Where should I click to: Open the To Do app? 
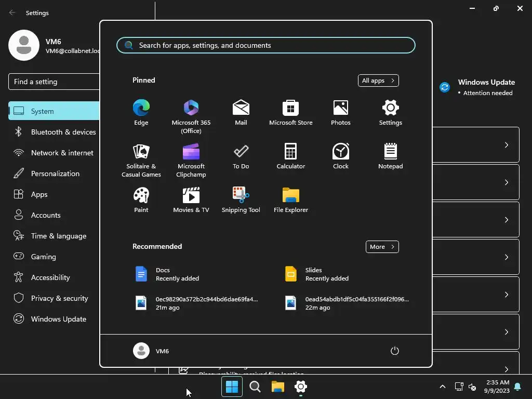click(x=241, y=156)
